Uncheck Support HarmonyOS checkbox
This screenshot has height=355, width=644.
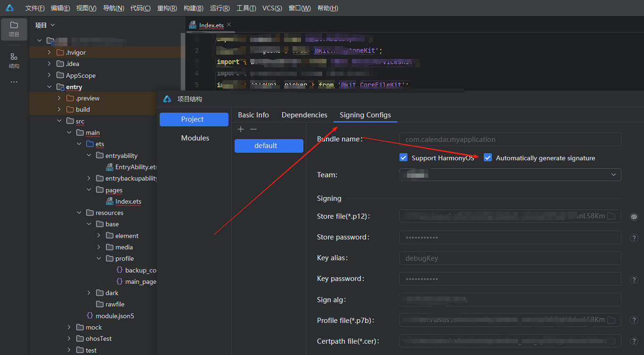tap(403, 158)
